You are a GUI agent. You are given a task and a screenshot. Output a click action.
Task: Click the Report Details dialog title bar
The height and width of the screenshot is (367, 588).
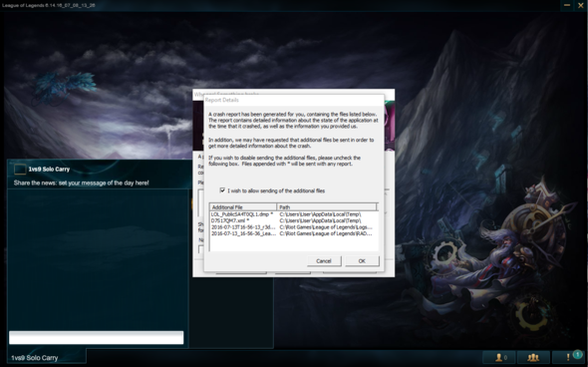click(294, 100)
